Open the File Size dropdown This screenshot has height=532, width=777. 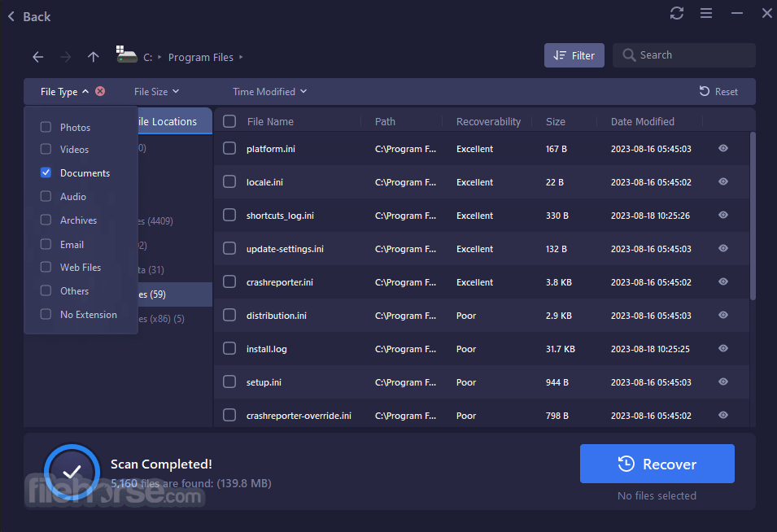(x=156, y=92)
